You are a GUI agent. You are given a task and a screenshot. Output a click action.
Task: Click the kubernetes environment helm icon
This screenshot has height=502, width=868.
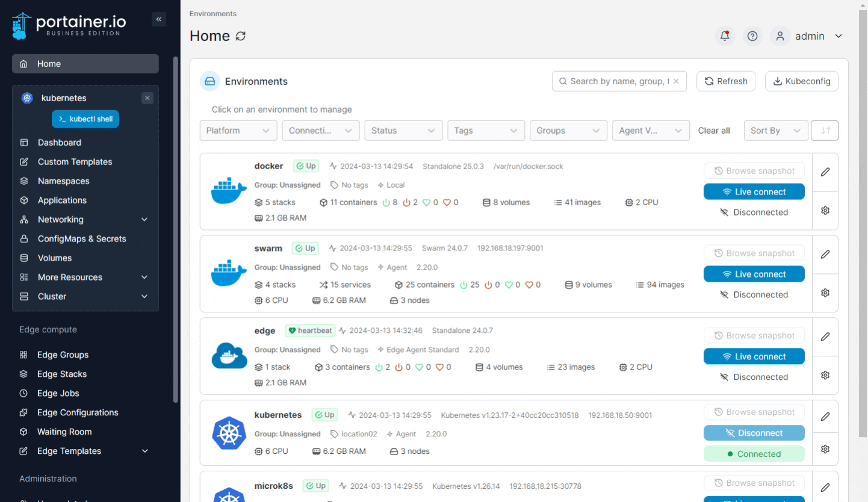click(x=229, y=432)
